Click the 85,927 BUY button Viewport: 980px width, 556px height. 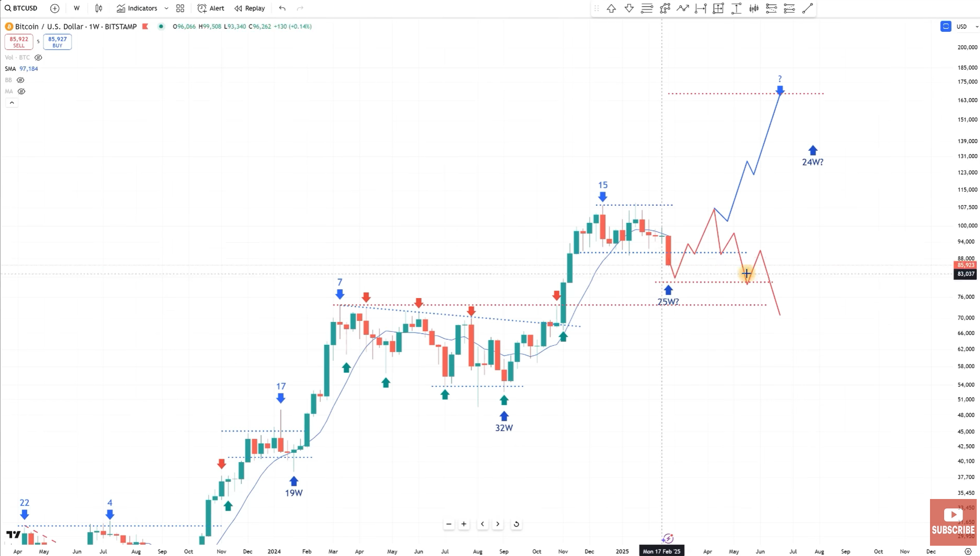(57, 42)
